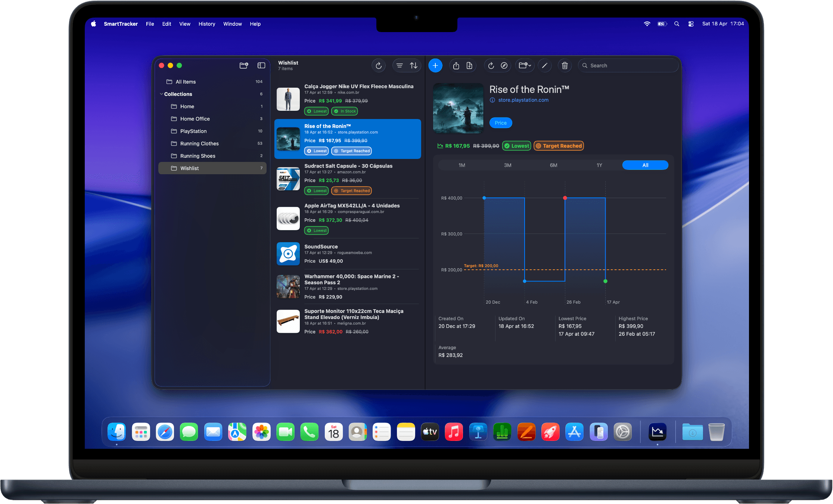833x504 pixels.
Task: Select the Warhammer 40,000 Season Pass item
Action: pos(348,287)
